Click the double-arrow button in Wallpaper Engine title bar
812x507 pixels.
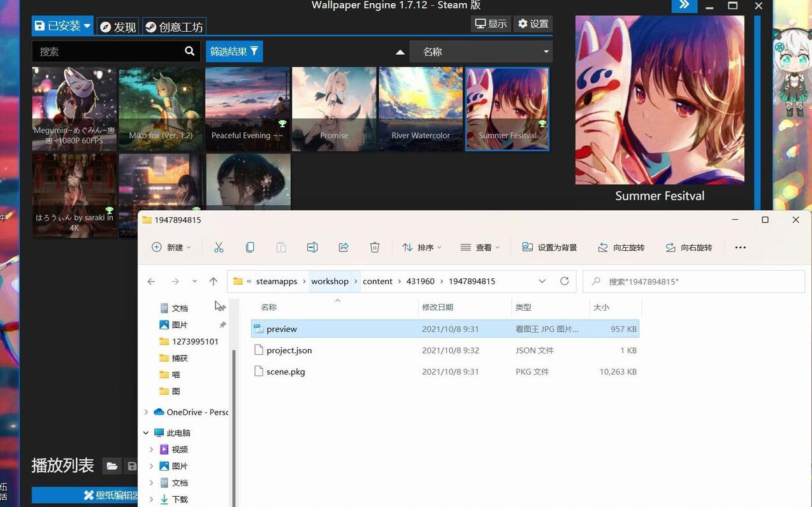[x=685, y=5]
